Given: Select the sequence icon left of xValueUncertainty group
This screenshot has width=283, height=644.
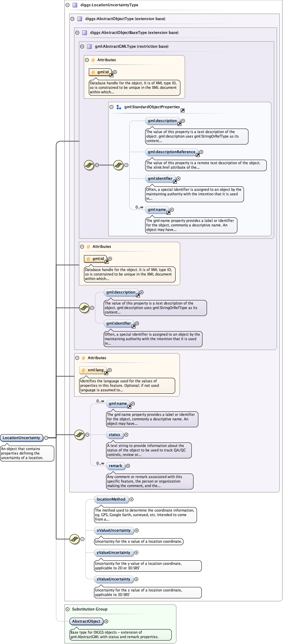Looking at the screenshot, I should coord(74,539).
